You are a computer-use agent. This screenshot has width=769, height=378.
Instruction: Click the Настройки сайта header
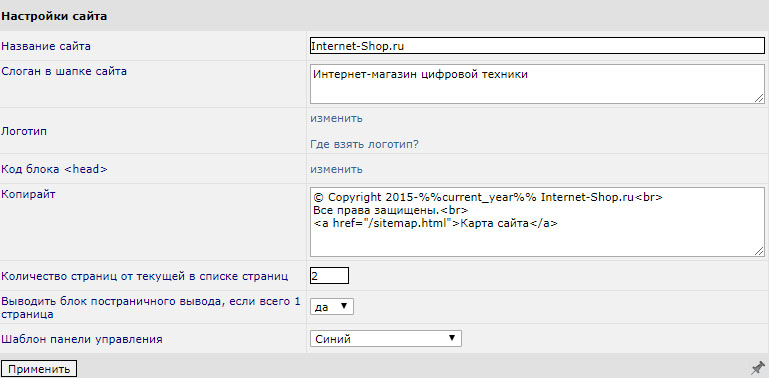(54, 16)
